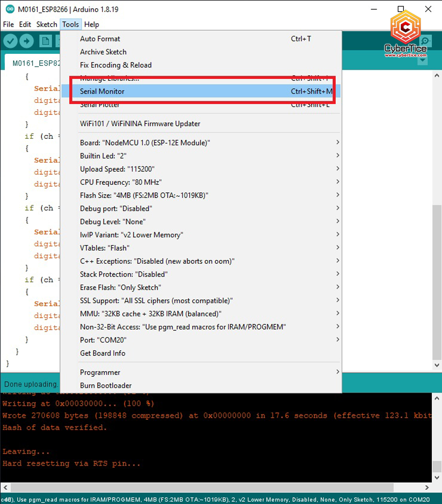Screen dimensions: 442x504
Task: Select Burn Bootloader option
Action: 106,385
